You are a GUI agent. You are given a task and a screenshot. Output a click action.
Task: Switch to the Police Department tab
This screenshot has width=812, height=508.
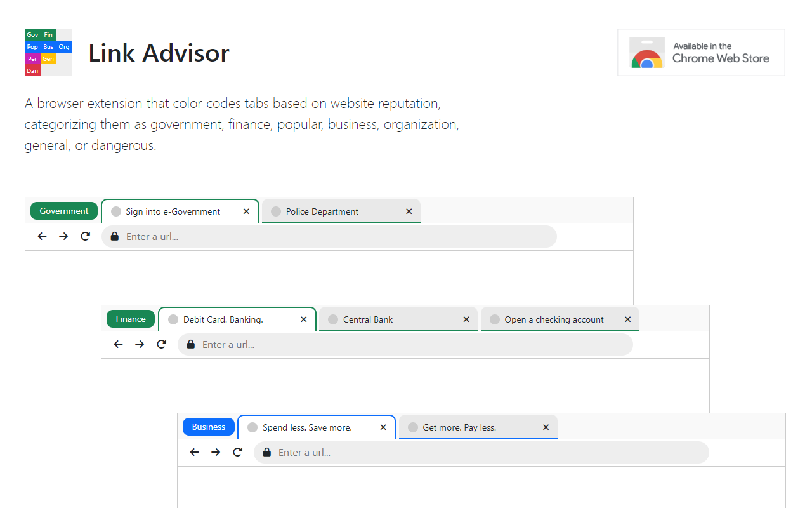[x=322, y=211]
